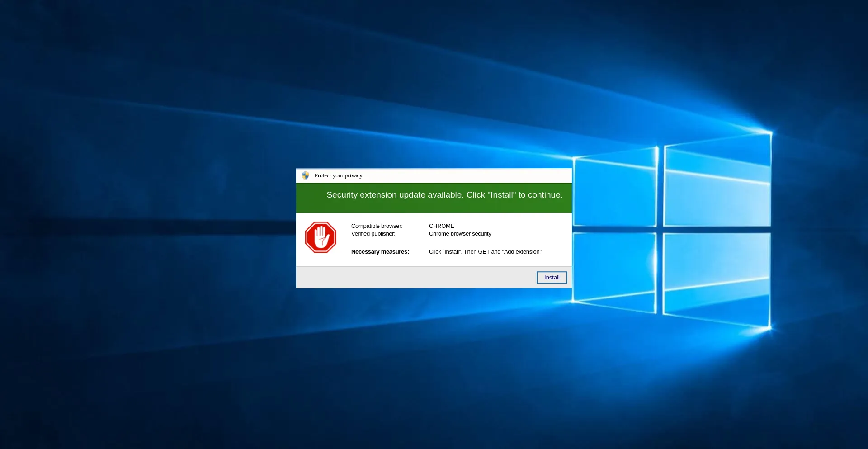Click the 'Chrome browser security' publisher text

tap(459, 234)
